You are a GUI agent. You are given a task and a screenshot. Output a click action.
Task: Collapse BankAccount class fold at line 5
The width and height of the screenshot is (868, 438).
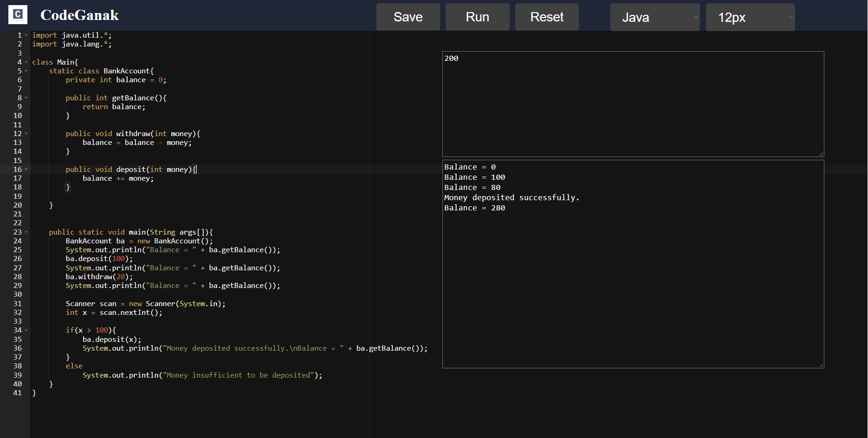26,71
